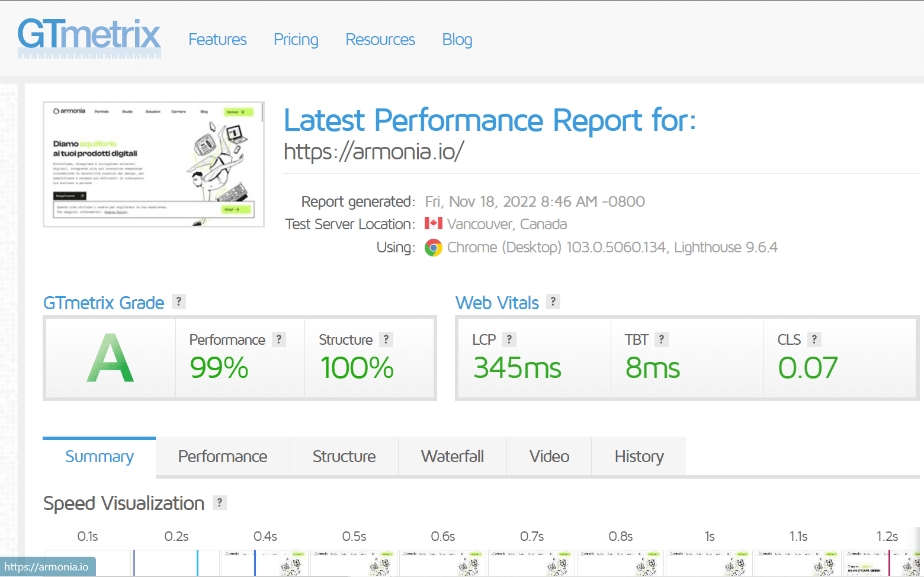The image size is (924, 577).
Task: Click the 8ms TBT value
Action: click(653, 367)
